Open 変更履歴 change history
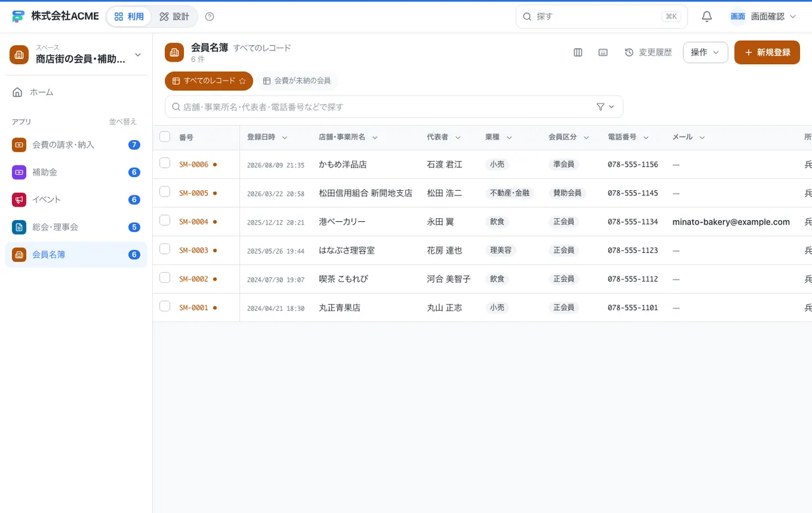The image size is (812, 513). [648, 53]
